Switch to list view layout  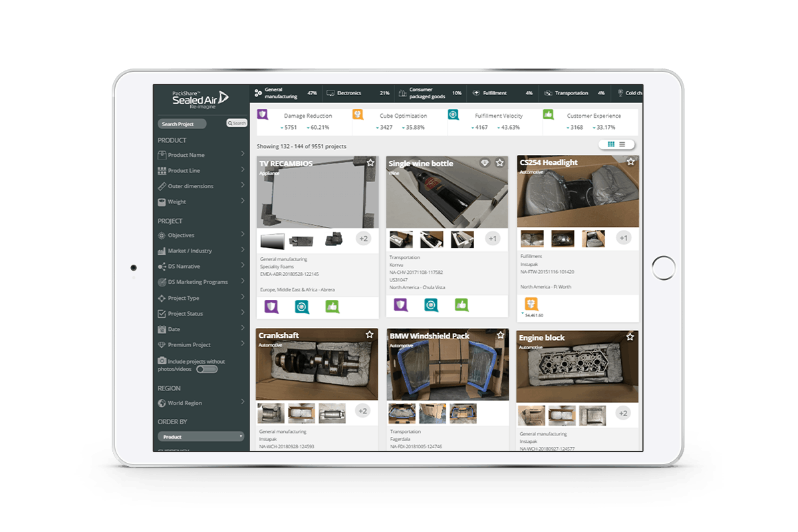622,144
